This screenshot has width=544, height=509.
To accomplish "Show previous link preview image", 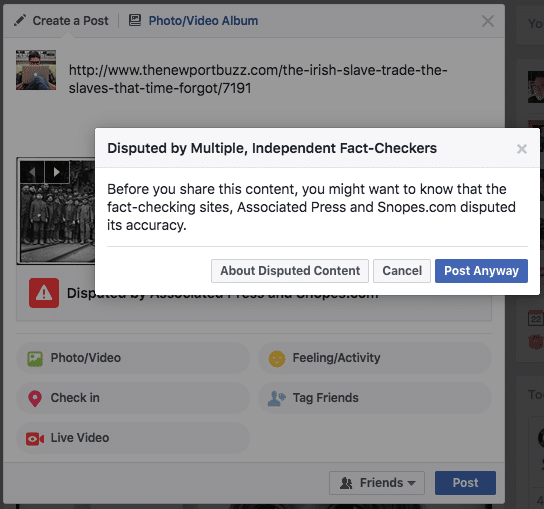I will pyautogui.click(x=32, y=172).
